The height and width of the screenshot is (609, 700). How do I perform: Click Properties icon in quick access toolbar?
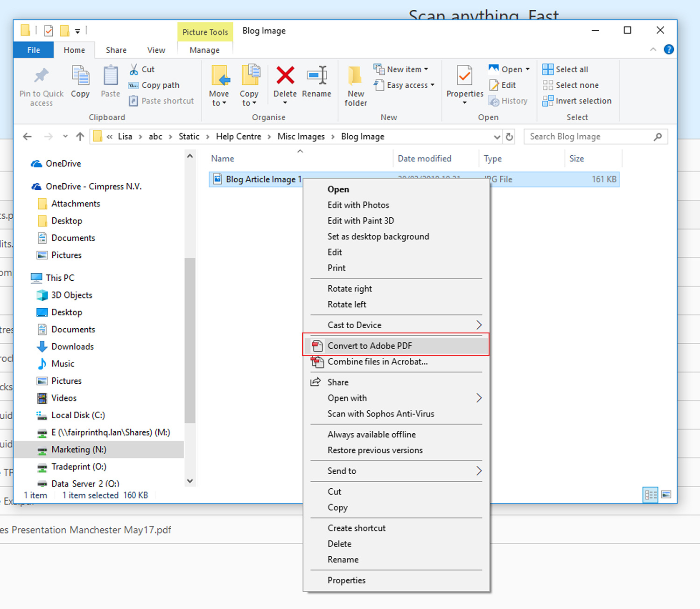pos(49,31)
